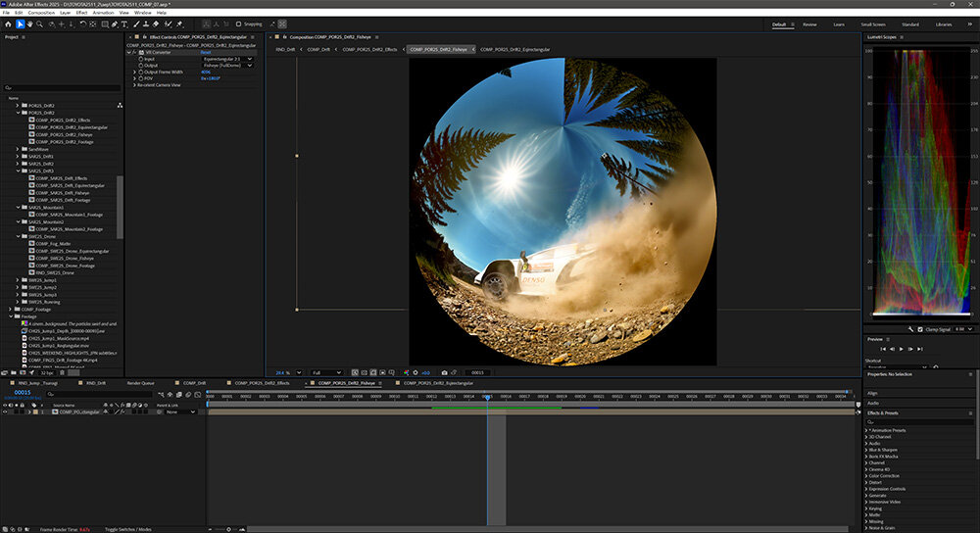Open the Animation menu
The image size is (980, 533).
(x=102, y=13)
